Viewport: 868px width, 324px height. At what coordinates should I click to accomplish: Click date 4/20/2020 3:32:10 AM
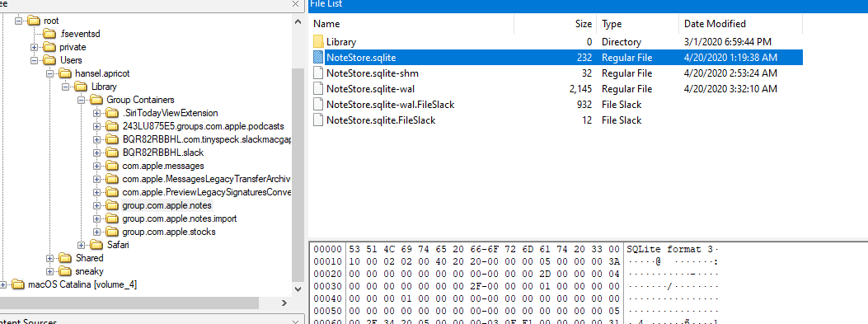click(730, 88)
